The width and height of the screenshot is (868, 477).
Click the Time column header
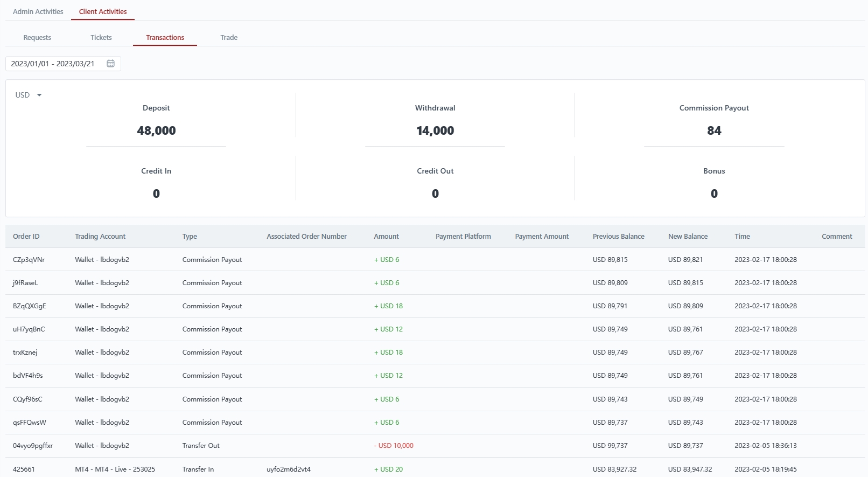[742, 236]
